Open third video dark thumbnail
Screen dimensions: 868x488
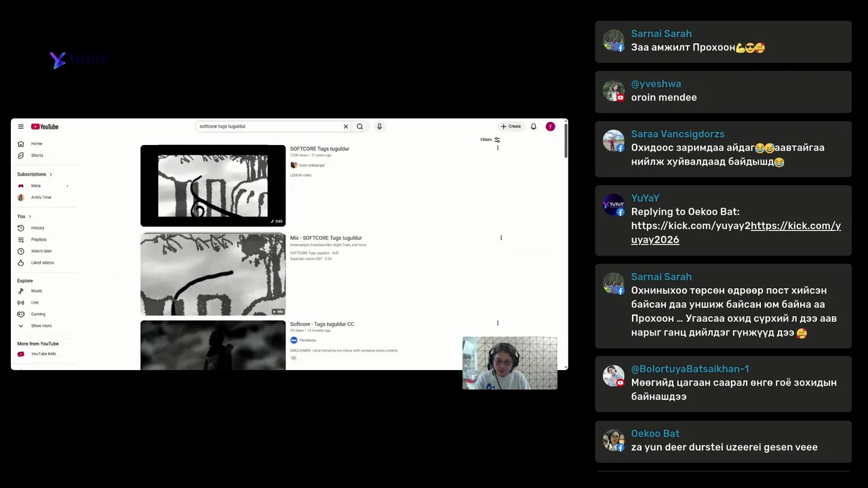click(213, 345)
